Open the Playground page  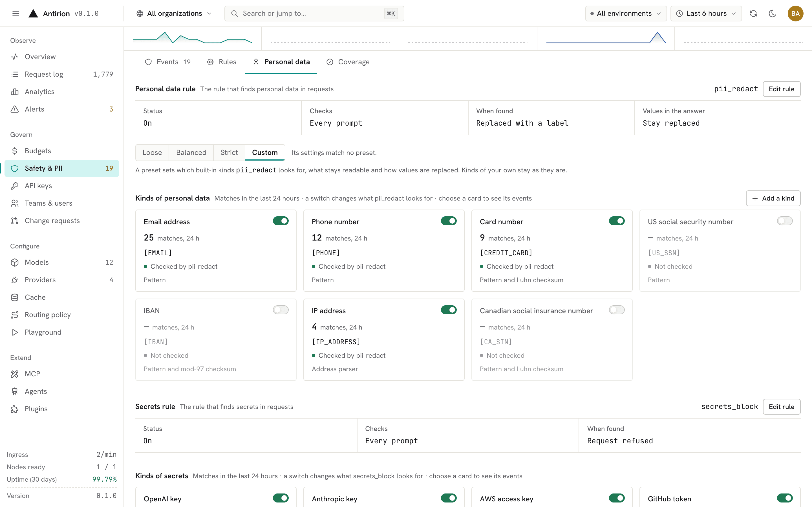click(x=62, y=332)
